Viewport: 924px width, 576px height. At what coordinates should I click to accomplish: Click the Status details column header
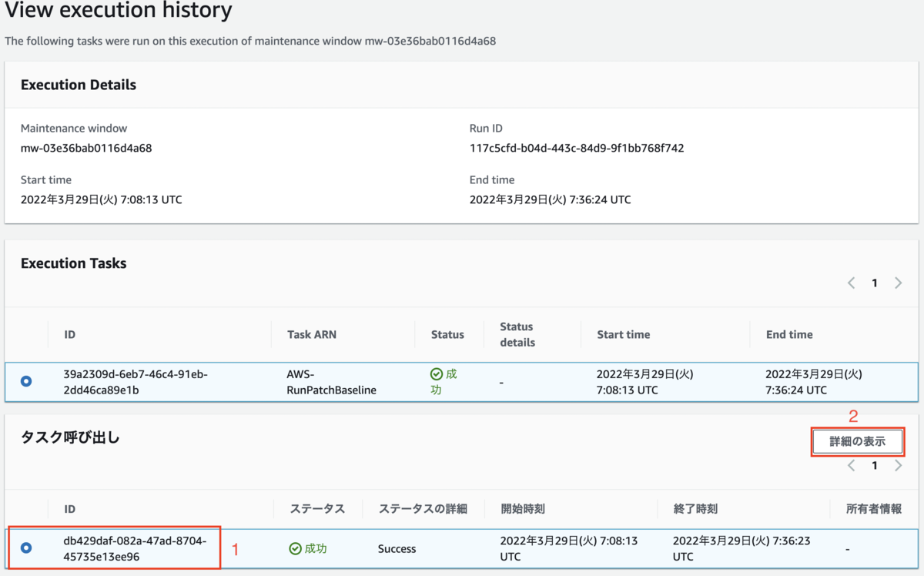click(x=517, y=334)
